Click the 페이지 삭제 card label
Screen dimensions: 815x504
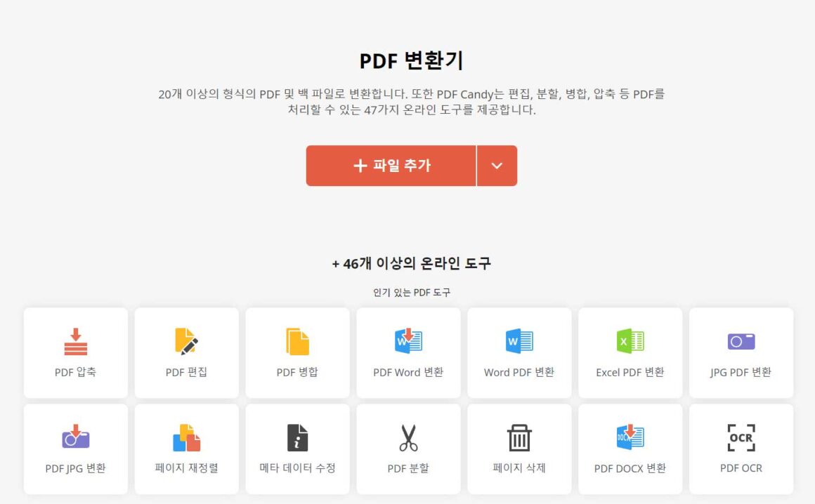tap(519, 467)
